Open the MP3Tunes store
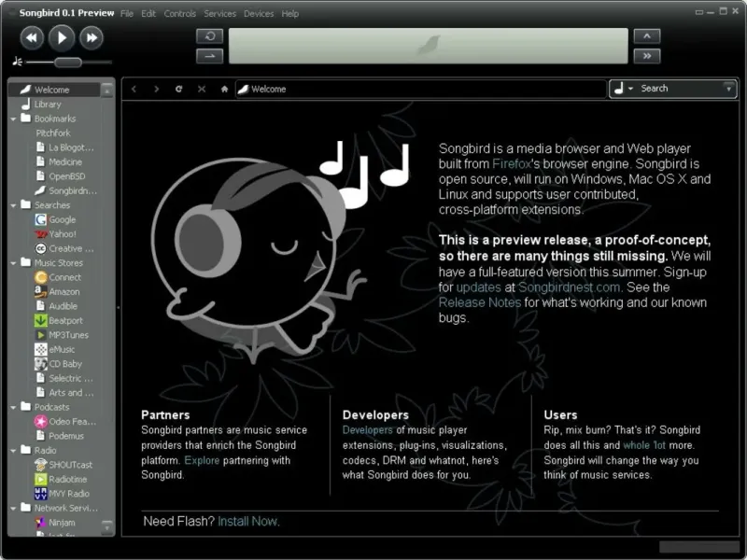The image size is (747, 560). point(62,335)
